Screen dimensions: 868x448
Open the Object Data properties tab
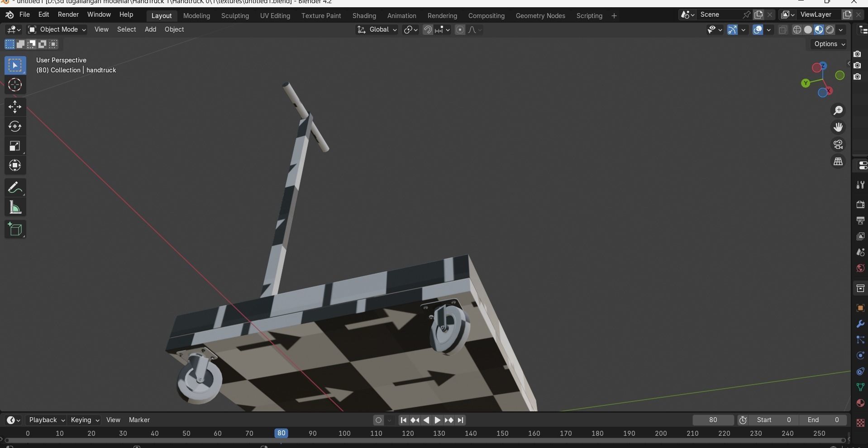(860, 387)
